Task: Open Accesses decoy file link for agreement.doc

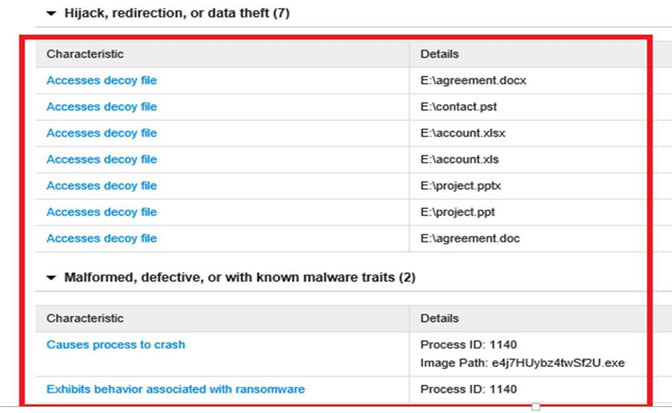Action: (x=101, y=238)
